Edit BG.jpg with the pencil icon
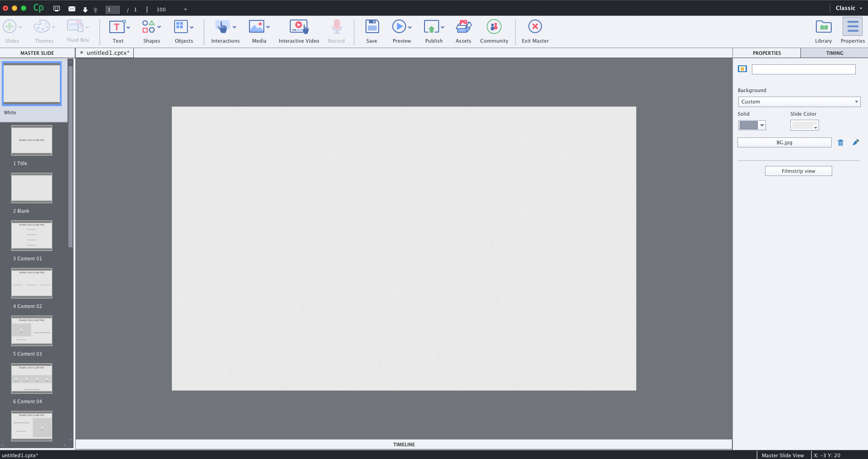Viewport: 868px width, 459px height. point(856,142)
